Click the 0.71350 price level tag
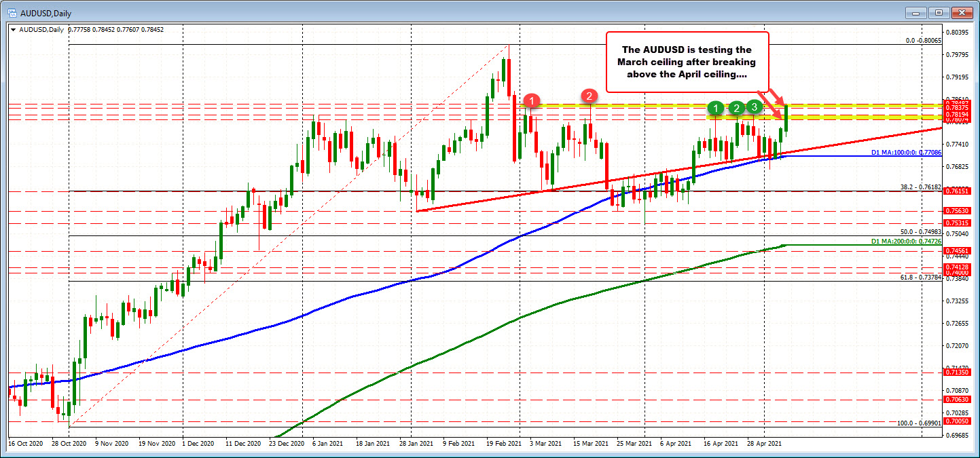980x458 pixels. click(x=958, y=373)
